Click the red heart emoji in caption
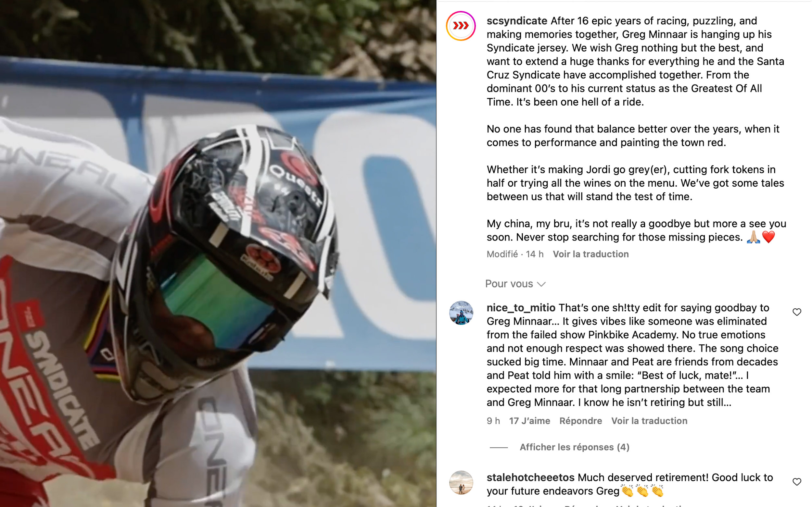Viewport: 812px width, 507px height. (x=768, y=237)
